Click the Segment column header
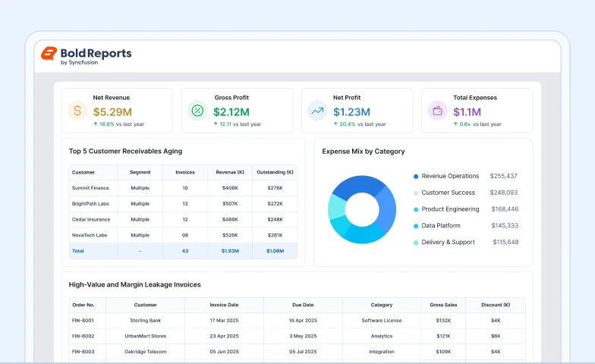This screenshot has height=364, width=595. click(140, 172)
